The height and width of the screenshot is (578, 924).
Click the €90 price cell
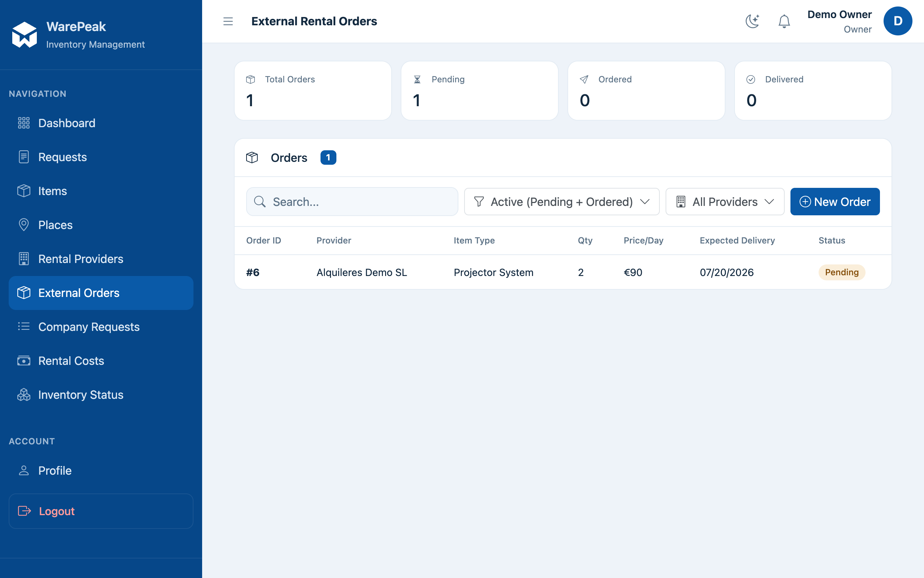click(x=633, y=272)
